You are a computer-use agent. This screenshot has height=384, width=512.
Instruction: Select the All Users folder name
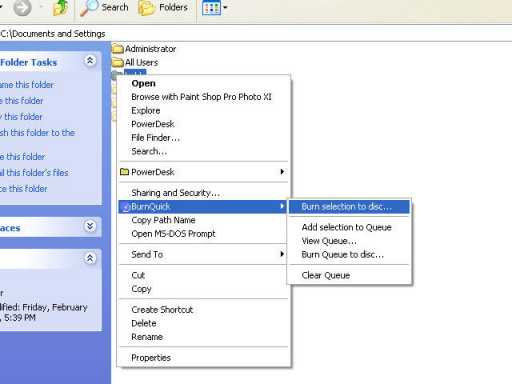[x=141, y=62]
